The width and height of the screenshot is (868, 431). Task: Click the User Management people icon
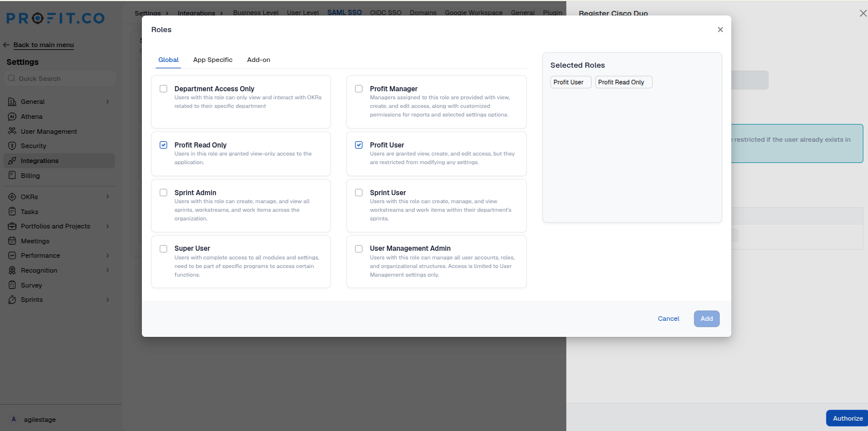point(12,131)
